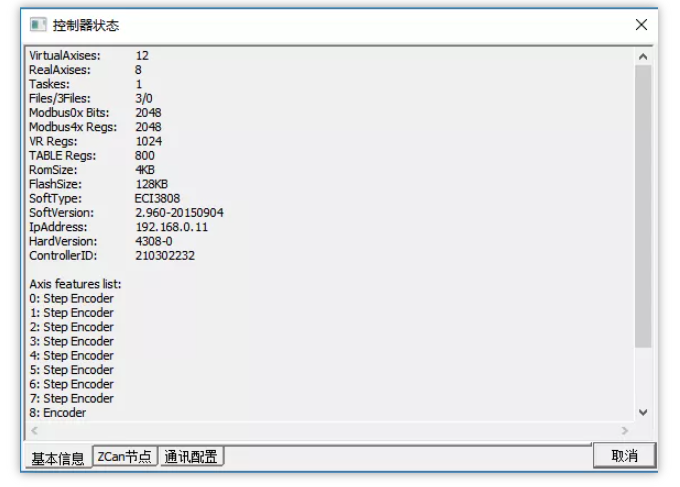
Task: Click the Files/3Files: label
Action: pos(60,98)
